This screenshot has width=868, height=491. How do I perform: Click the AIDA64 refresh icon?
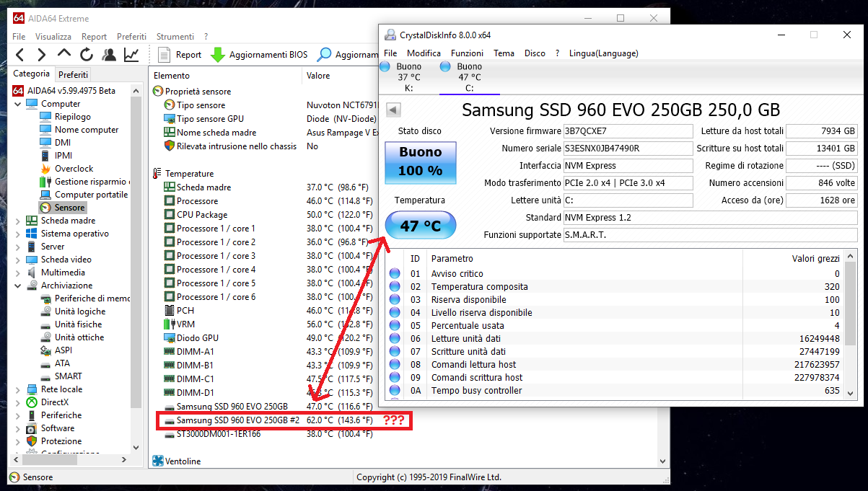(87, 54)
